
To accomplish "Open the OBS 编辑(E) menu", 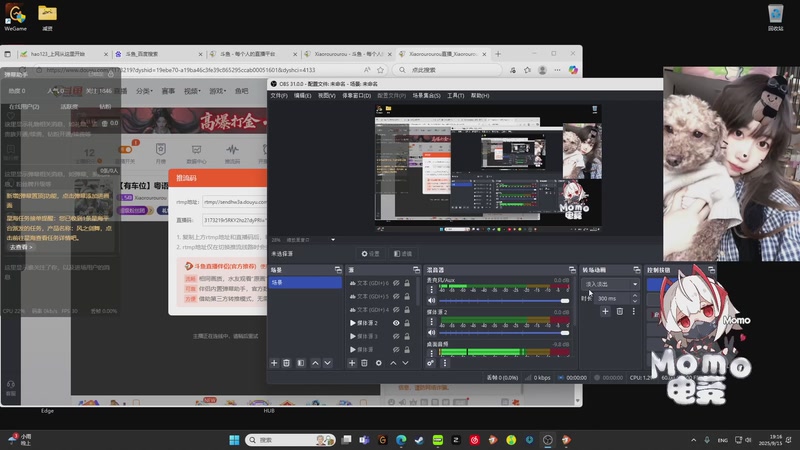I will [x=303, y=95].
